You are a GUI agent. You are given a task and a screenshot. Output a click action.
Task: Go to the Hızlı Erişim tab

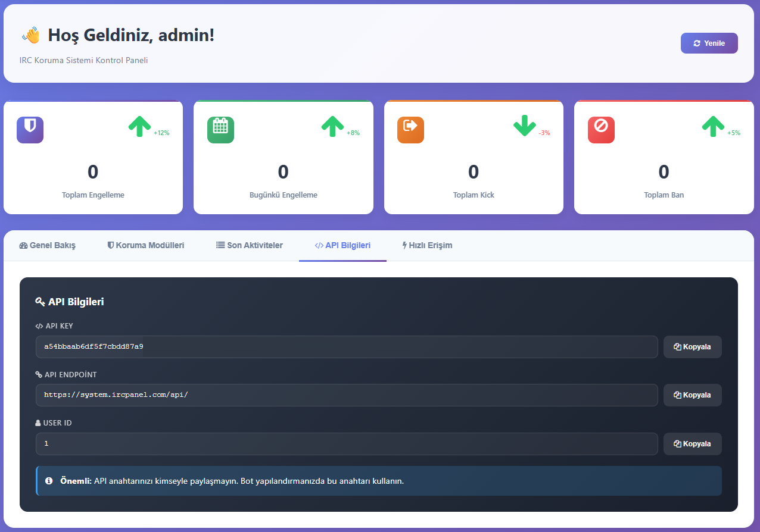click(x=427, y=245)
